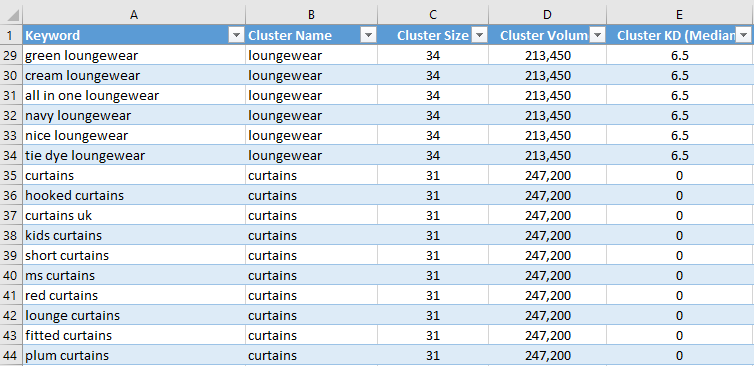754x366 pixels.
Task: Select cell 'plum curtains'
Action: tap(134, 355)
